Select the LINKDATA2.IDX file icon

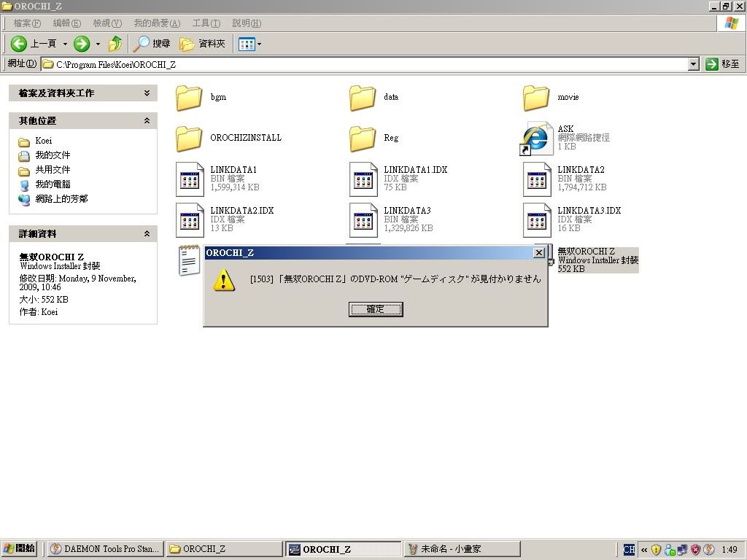[x=190, y=219]
